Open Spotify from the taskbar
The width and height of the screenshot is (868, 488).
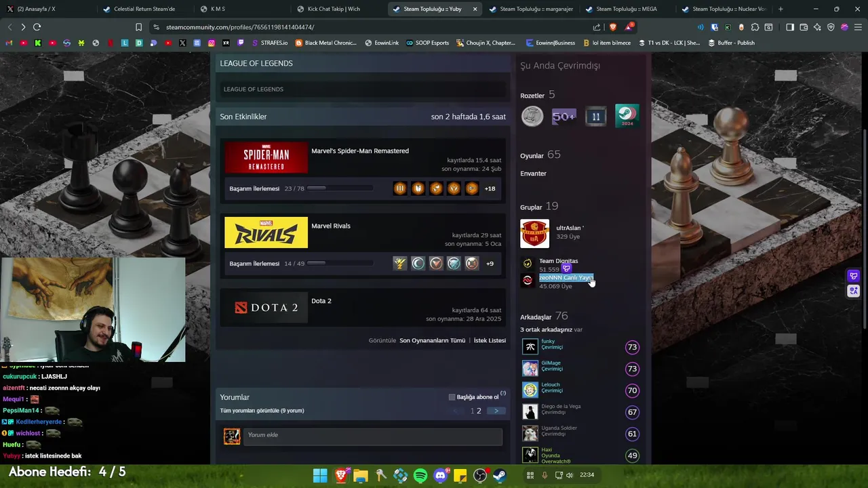pos(420,475)
